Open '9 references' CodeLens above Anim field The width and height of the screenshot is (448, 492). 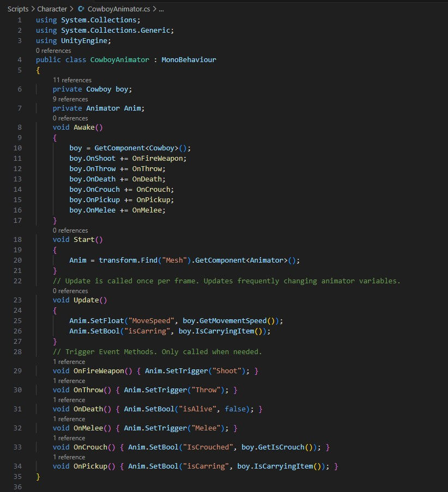point(70,99)
